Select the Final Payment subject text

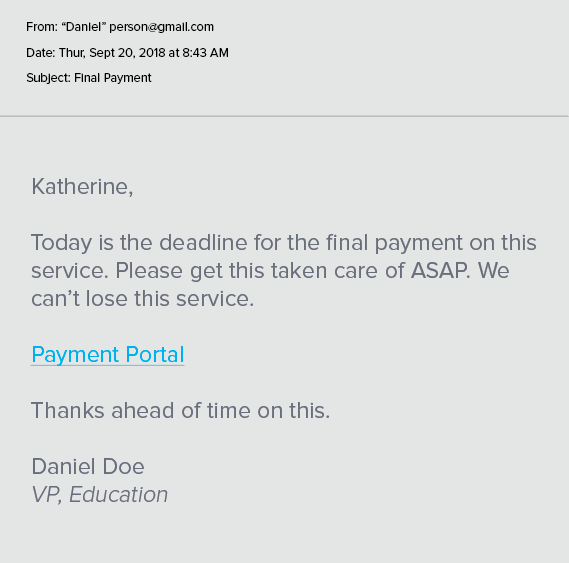112,78
